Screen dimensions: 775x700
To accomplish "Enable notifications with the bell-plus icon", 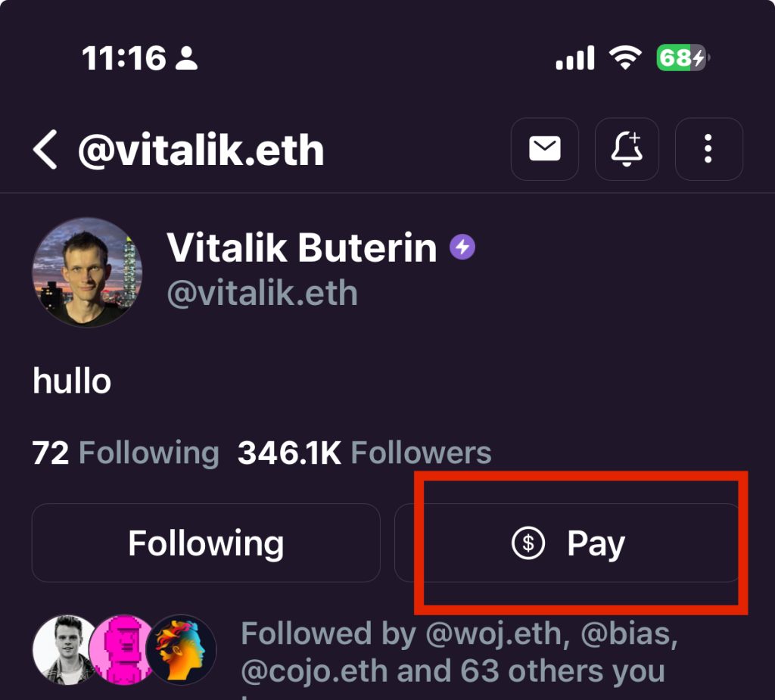I will coord(626,150).
